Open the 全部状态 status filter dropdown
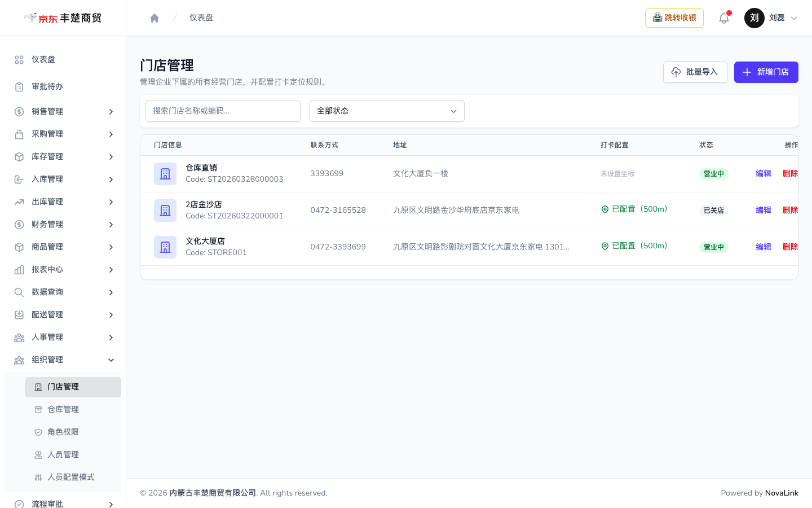Screen dimensions: 812x508 click(387, 111)
